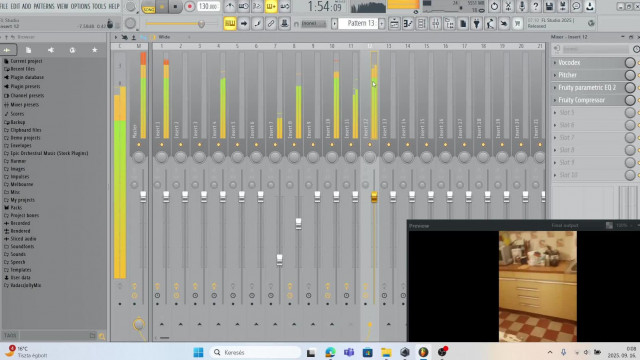Viewport: 640px width, 360px height.
Task: Open the OPTIONS menu
Action: pos(80,6)
